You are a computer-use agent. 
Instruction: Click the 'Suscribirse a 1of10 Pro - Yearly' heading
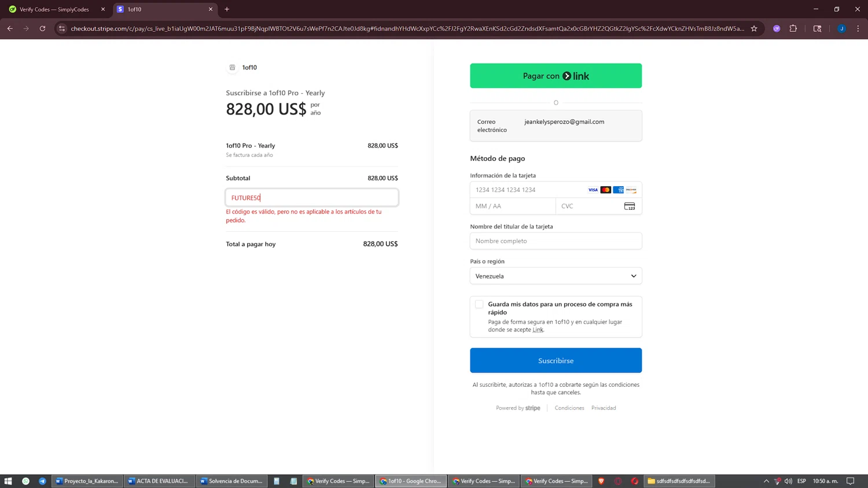(275, 93)
